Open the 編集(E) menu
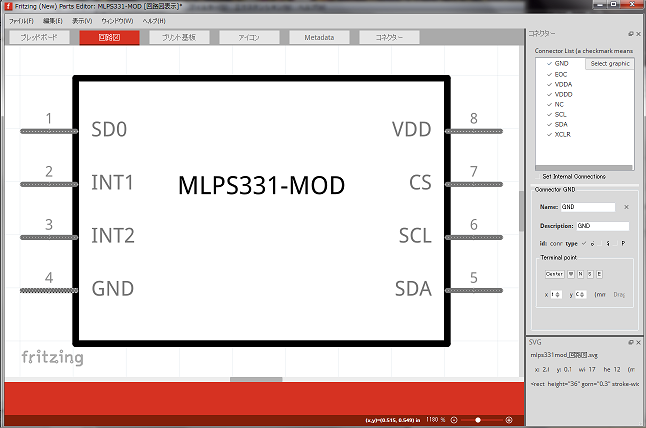Screen dimensions: 646x428 pyautogui.click(x=53, y=21)
